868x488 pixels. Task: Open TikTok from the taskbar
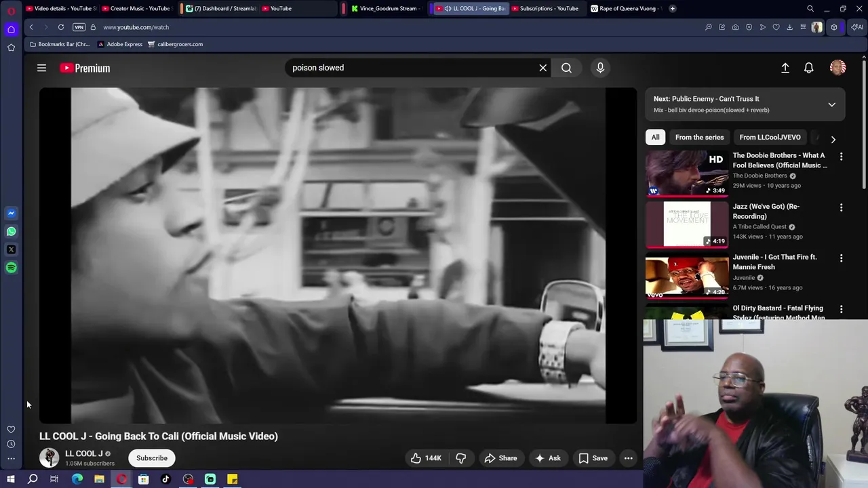pos(165,479)
